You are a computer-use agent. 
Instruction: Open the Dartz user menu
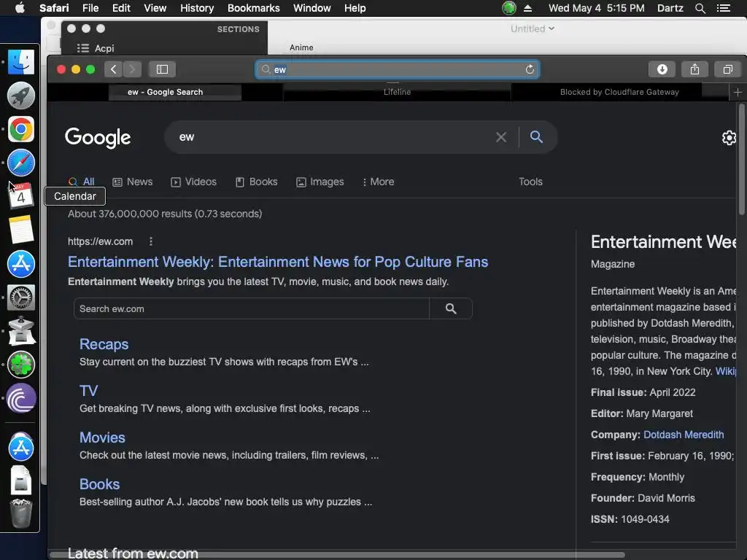click(x=670, y=8)
